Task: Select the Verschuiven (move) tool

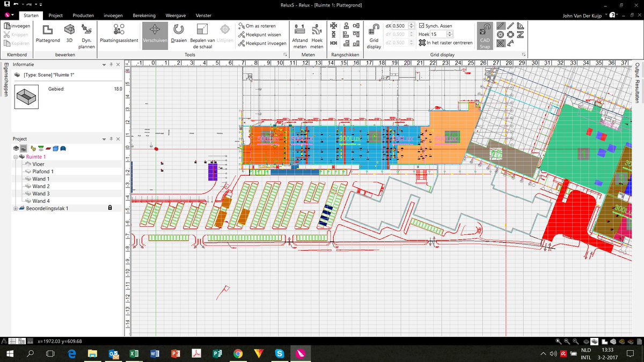Action: tap(155, 34)
